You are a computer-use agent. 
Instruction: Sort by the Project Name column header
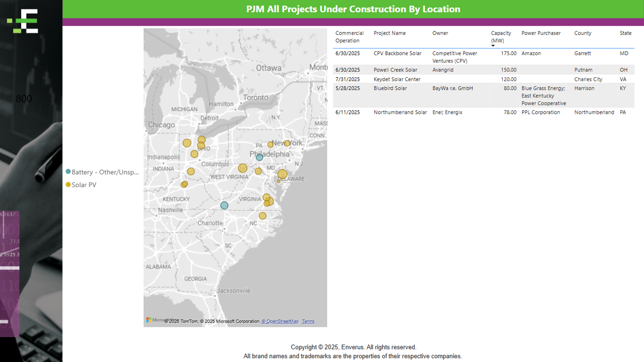pyautogui.click(x=390, y=33)
